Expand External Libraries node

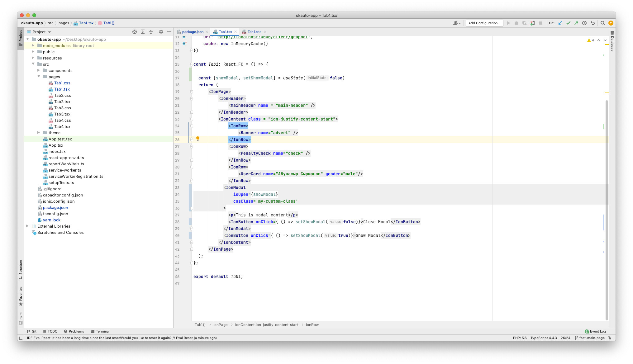coord(27,226)
